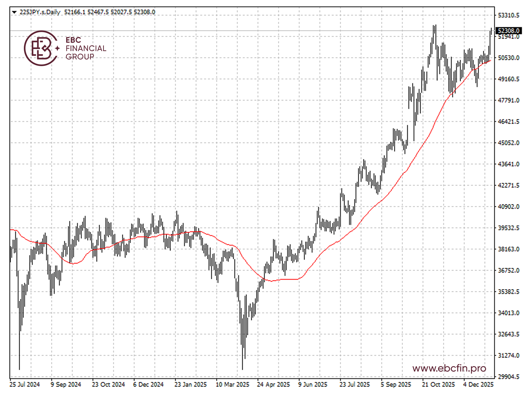Click the 45052.0 price axis label
The height and width of the screenshot is (397, 532).
(x=508, y=143)
